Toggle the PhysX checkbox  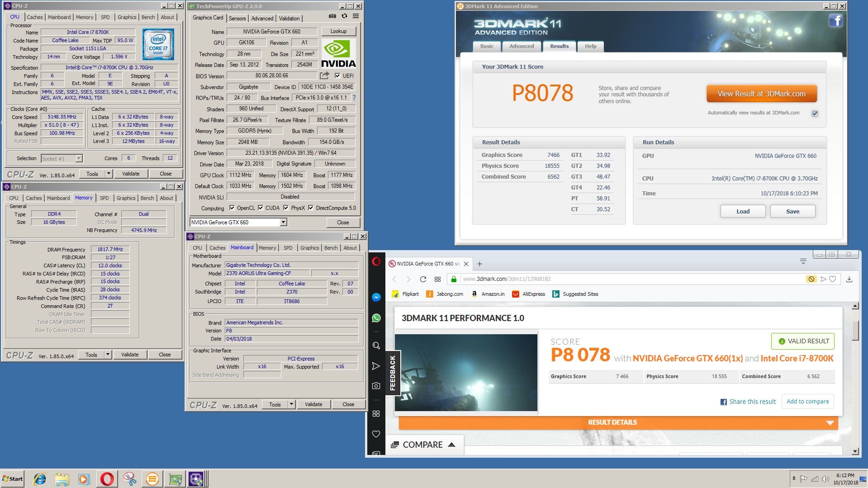click(286, 208)
